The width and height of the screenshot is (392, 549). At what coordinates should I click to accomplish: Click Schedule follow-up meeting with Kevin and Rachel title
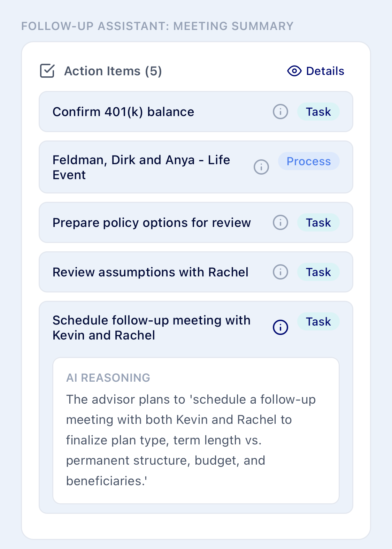tap(151, 328)
